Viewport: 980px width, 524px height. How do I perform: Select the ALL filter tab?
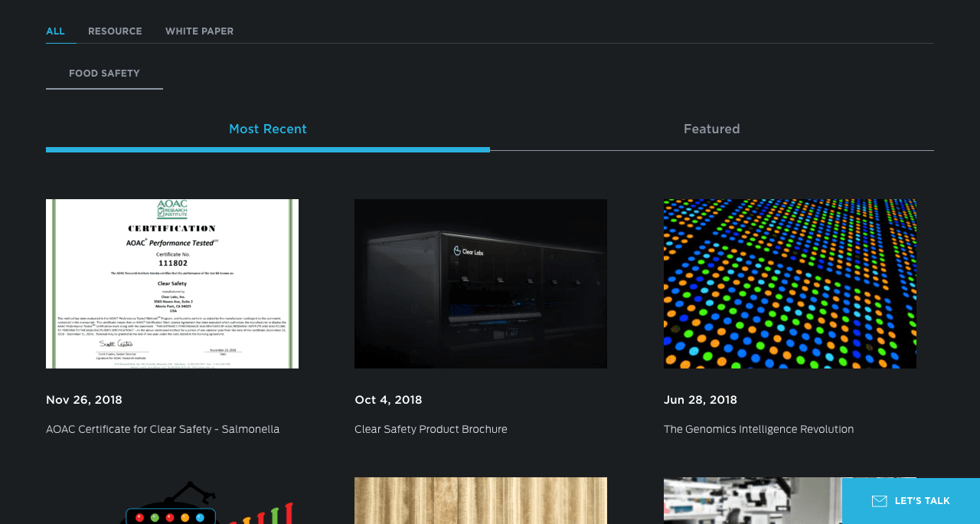(55, 31)
